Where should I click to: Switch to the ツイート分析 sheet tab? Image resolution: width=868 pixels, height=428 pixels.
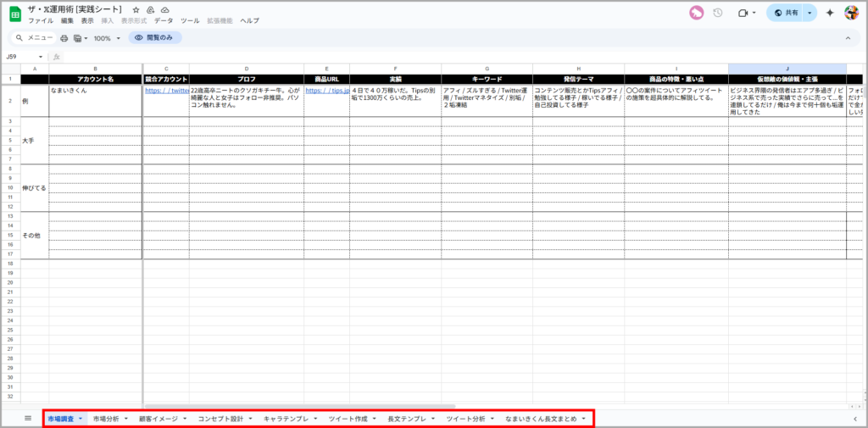click(x=466, y=419)
